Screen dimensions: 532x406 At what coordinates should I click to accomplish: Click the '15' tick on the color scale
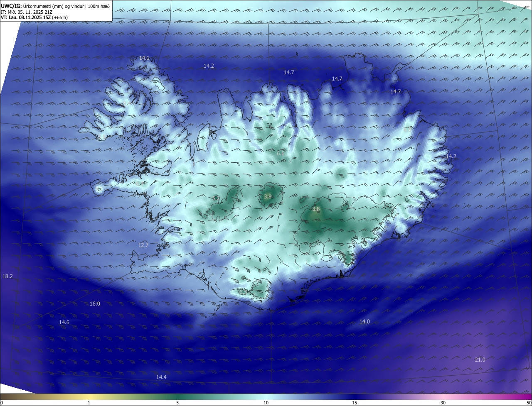point(355,403)
